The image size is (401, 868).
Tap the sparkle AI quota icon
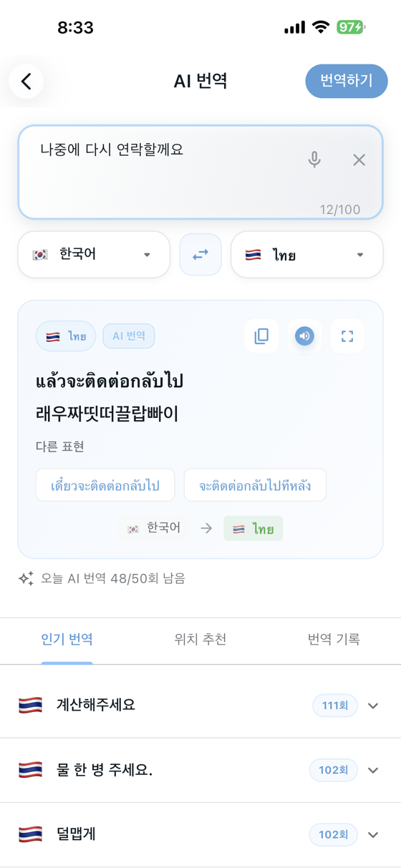tap(26, 578)
